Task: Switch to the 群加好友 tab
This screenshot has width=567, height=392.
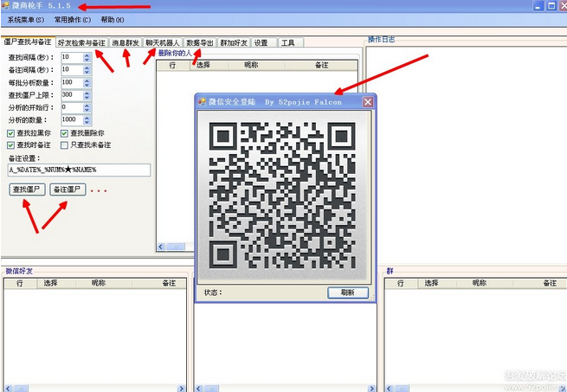Action: coord(234,42)
